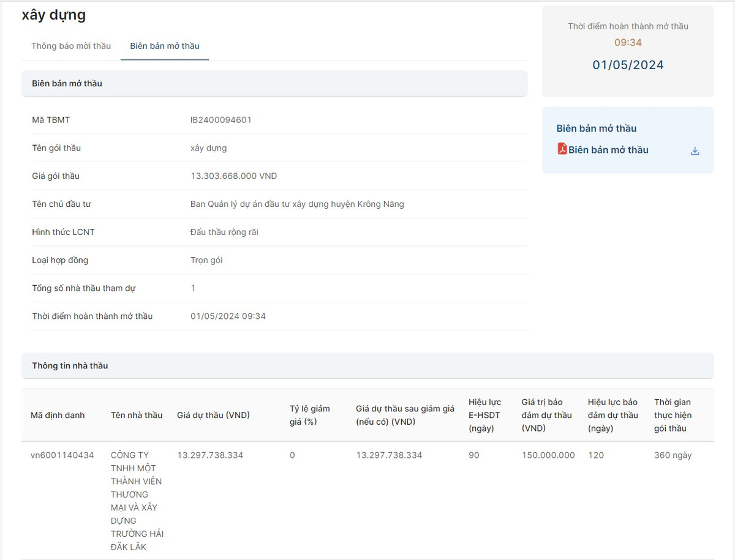Click the Tên nhà thầu column header

pos(137,415)
